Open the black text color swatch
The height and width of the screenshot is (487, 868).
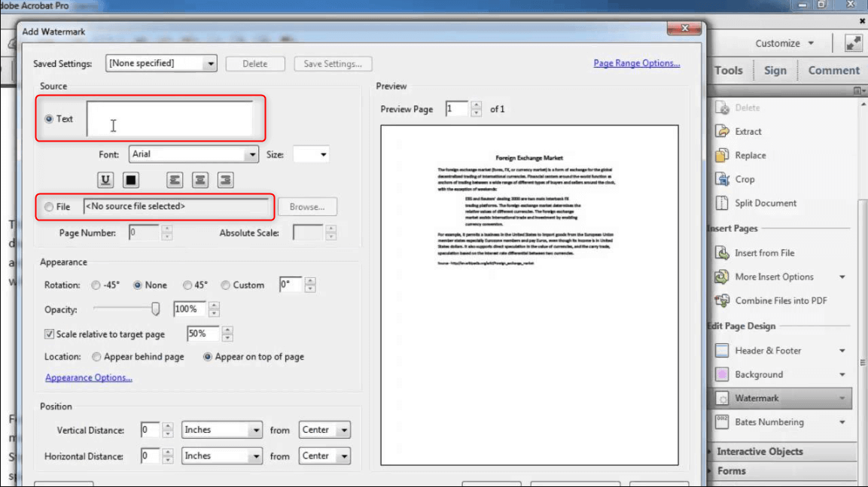pyautogui.click(x=131, y=180)
